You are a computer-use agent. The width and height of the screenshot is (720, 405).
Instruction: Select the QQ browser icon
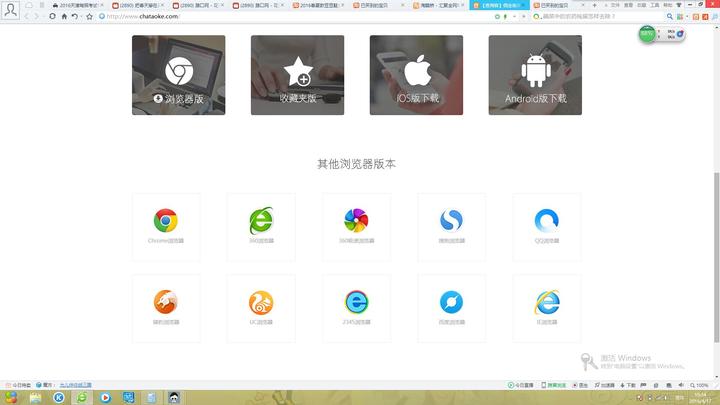[546, 220]
